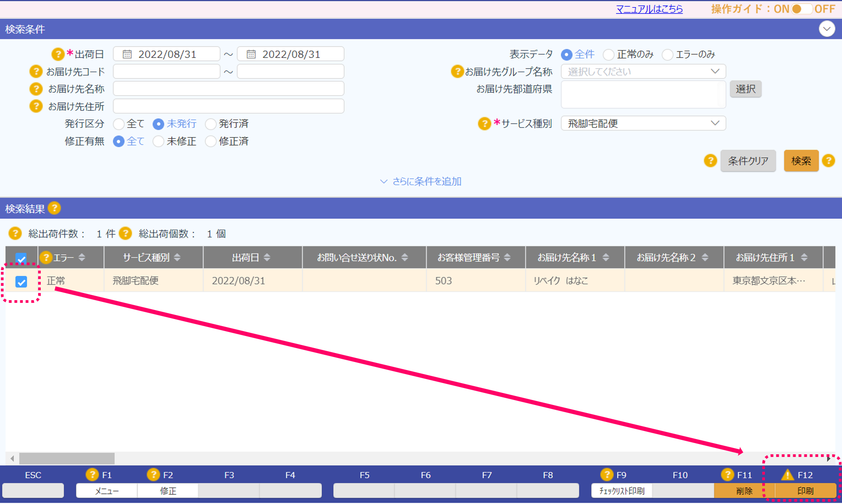Open サービス種別 dropdown showing 飛脚宅配便
This screenshot has width=842, height=504.
[x=643, y=124]
